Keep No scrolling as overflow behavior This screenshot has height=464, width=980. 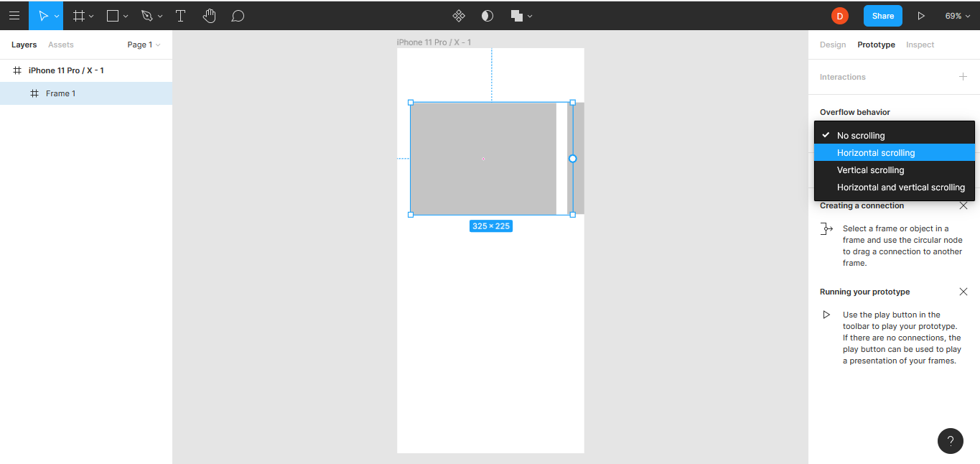[x=861, y=135]
